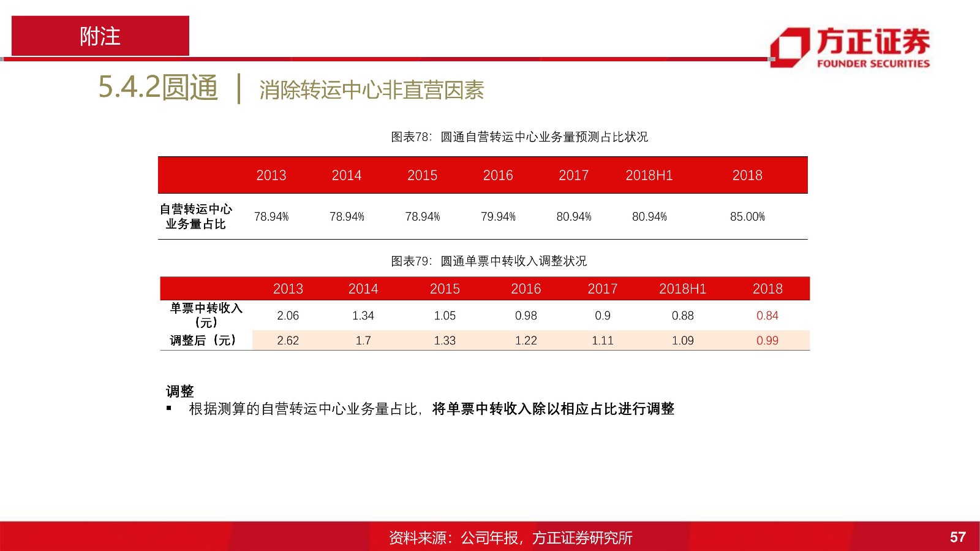Click 2018H1 header in chart 78 table
980x551 pixels.
(x=649, y=175)
